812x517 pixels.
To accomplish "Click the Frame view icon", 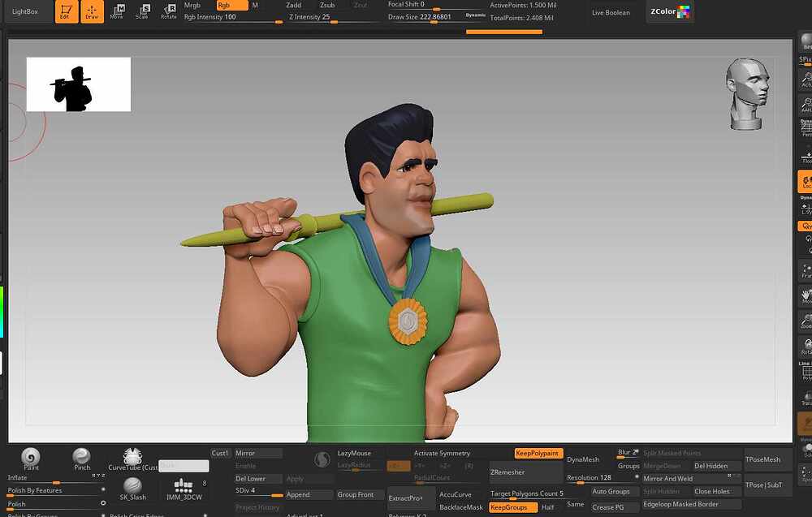I will click(x=806, y=270).
